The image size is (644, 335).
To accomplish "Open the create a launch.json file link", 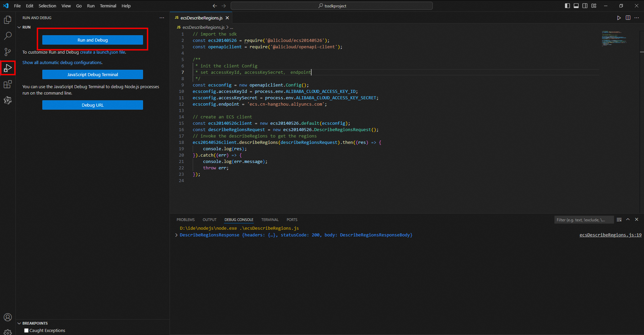I will [102, 52].
